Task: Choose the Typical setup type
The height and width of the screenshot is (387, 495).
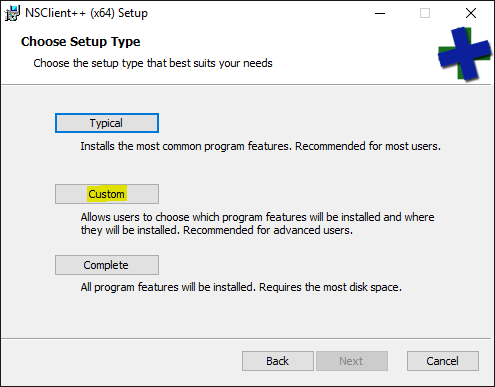Action: [x=107, y=123]
